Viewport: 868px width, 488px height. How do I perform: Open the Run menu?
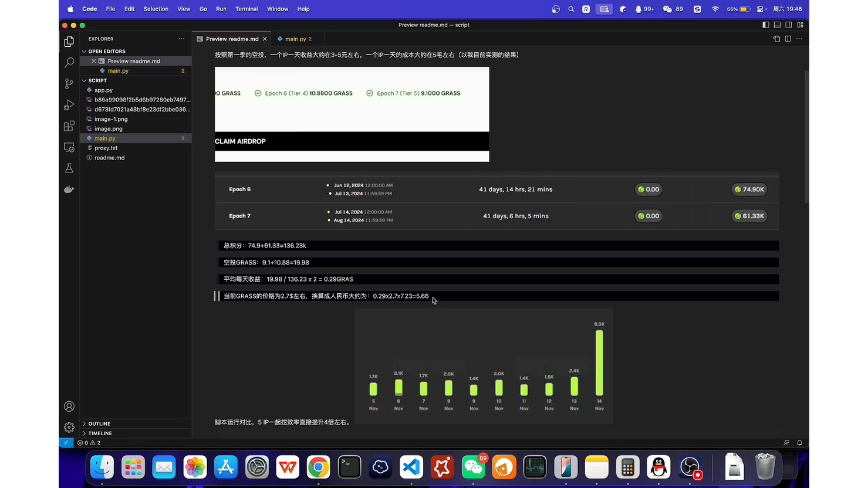click(x=221, y=9)
